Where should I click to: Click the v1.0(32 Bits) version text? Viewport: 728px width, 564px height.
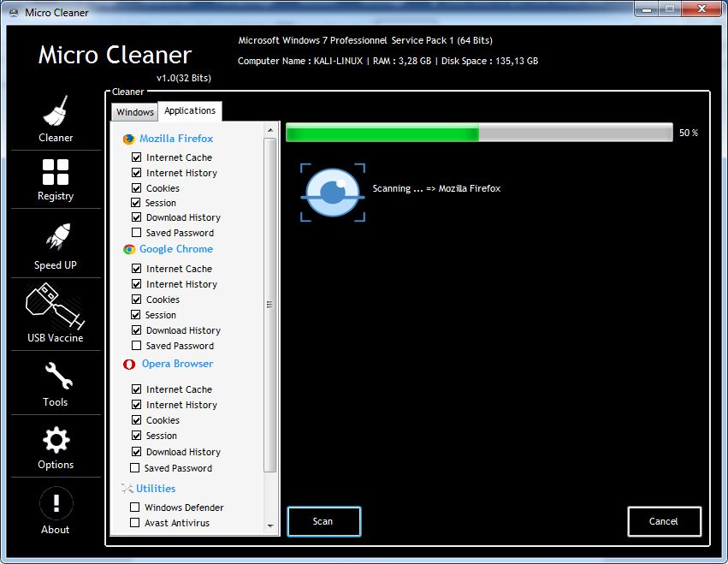pyautogui.click(x=184, y=78)
